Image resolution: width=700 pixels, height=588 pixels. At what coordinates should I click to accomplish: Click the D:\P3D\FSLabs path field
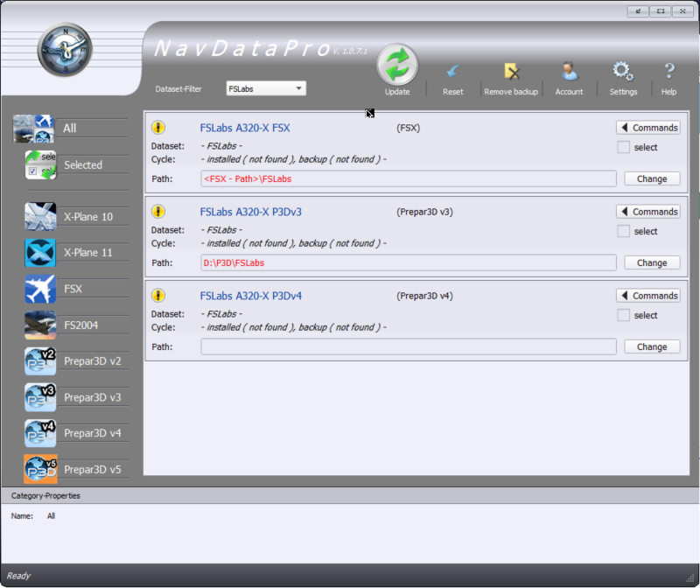pyautogui.click(x=409, y=262)
